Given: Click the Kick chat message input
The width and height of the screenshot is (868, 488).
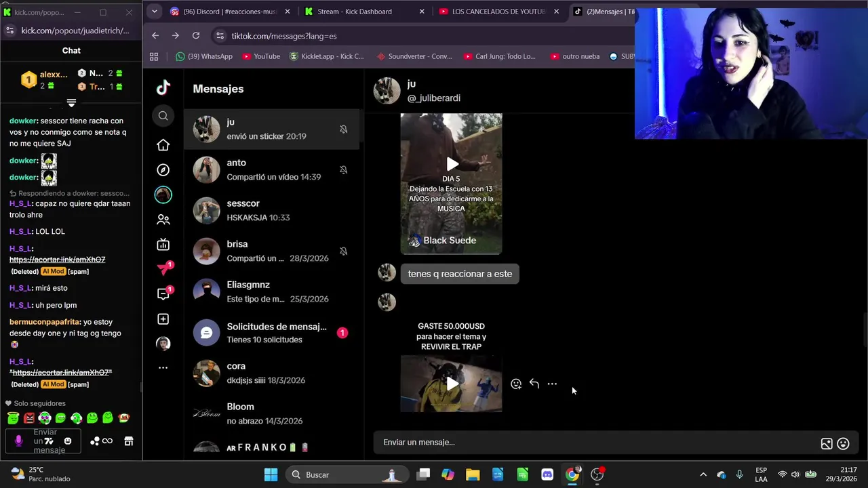Looking at the screenshot, I should [x=43, y=441].
